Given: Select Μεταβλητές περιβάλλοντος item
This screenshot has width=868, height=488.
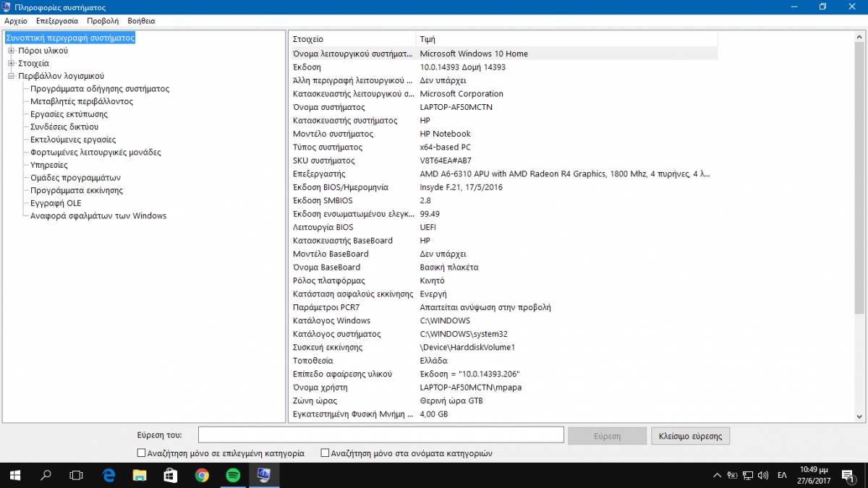Looking at the screenshot, I should 82,101.
